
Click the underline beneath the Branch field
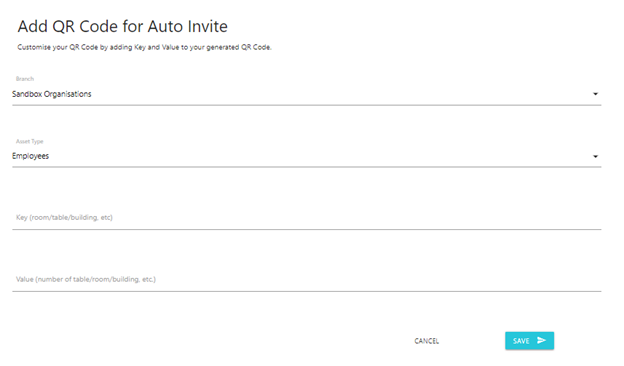point(306,105)
